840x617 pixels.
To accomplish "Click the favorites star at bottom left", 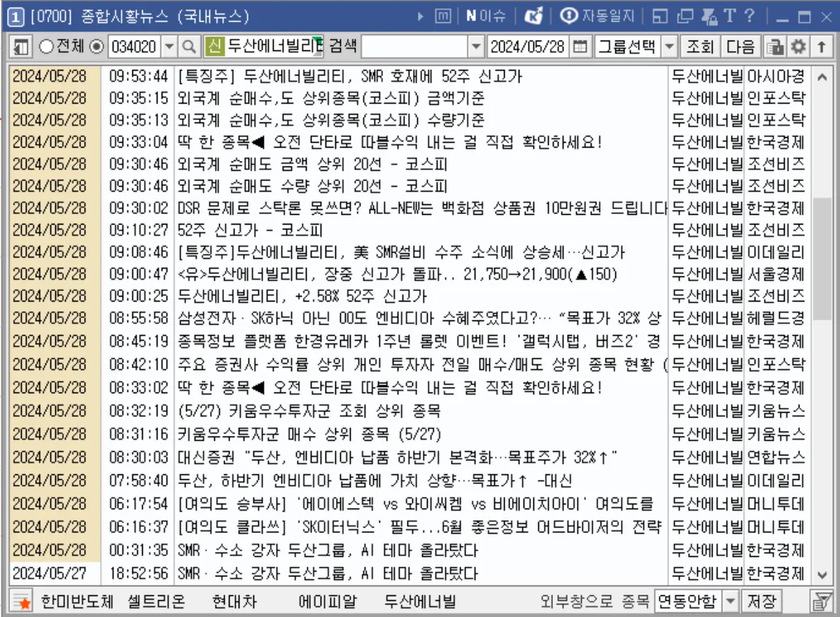I will coord(20,602).
